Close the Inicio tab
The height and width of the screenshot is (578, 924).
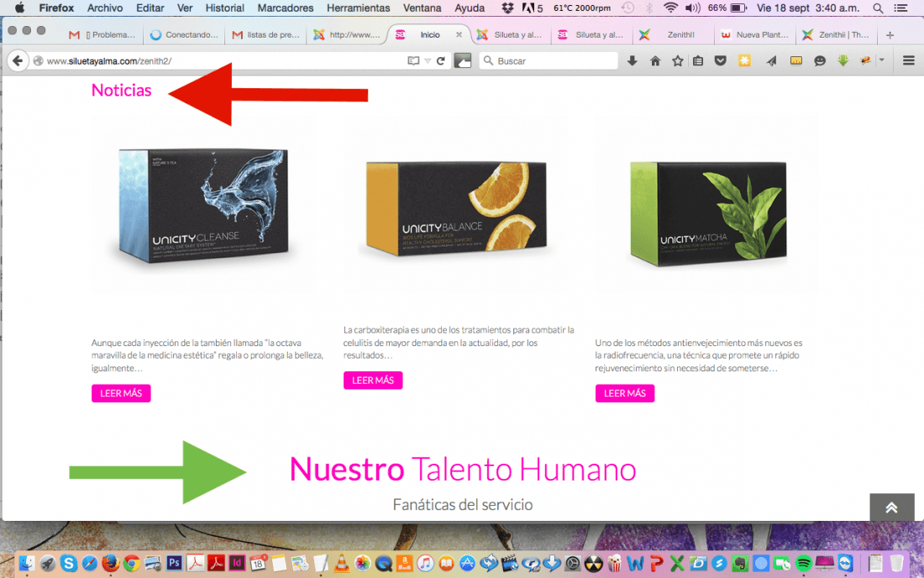pos(459,34)
